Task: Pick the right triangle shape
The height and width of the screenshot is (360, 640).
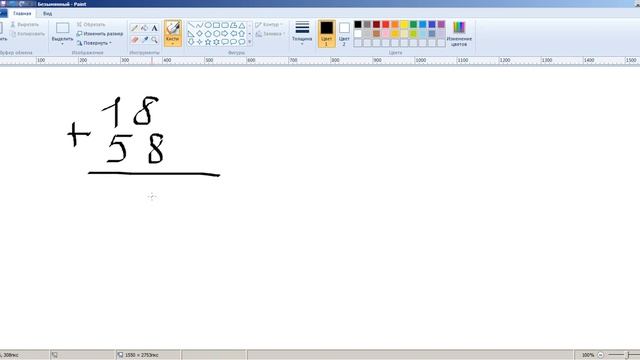Action: pyautogui.click(x=191, y=33)
